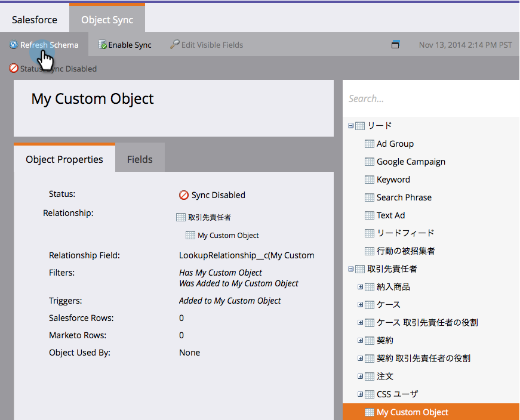This screenshot has width=520, height=420.
Task: Click the Enable Sync button
Action: coord(125,44)
